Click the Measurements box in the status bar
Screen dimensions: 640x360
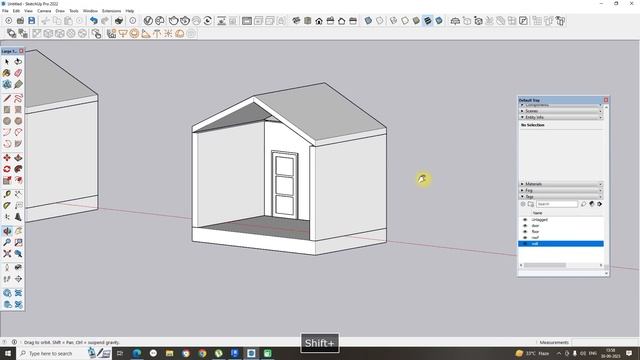[x=605, y=342]
